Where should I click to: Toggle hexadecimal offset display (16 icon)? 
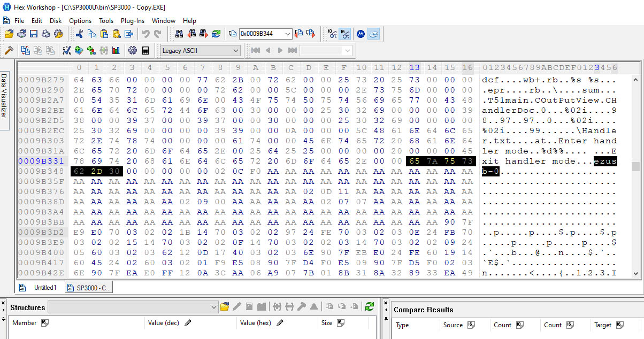point(345,34)
